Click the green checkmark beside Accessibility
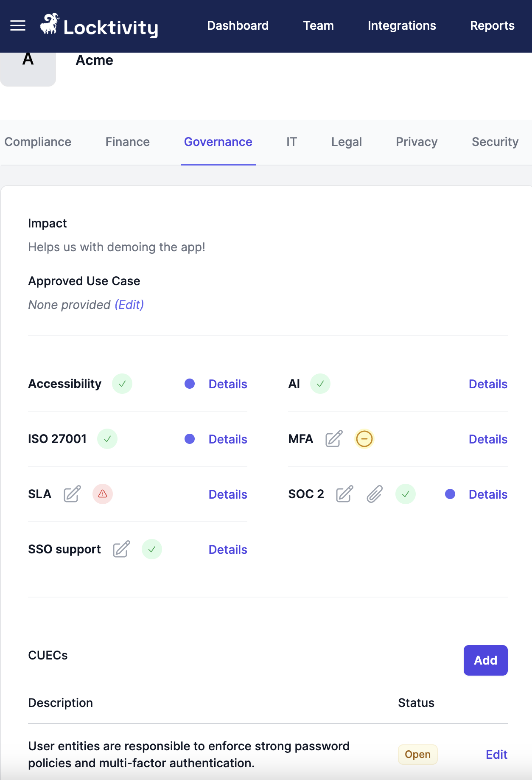Viewport: 532px width, 780px height. pos(122,384)
